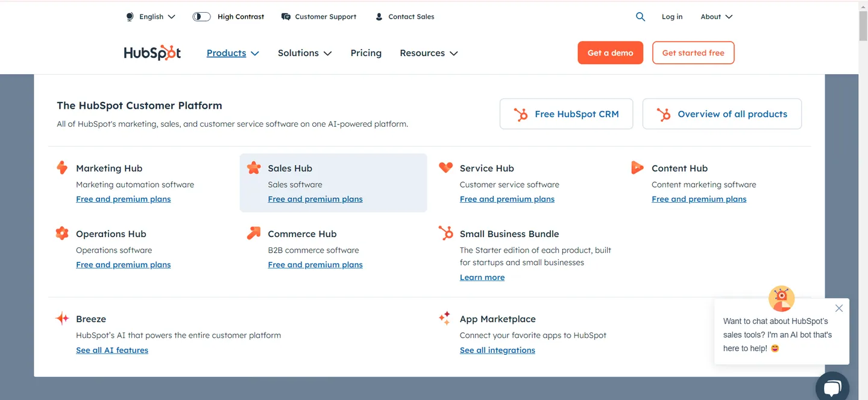Click the Contact Sales person icon
The width and height of the screenshot is (868, 400).
[x=379, y=17]
